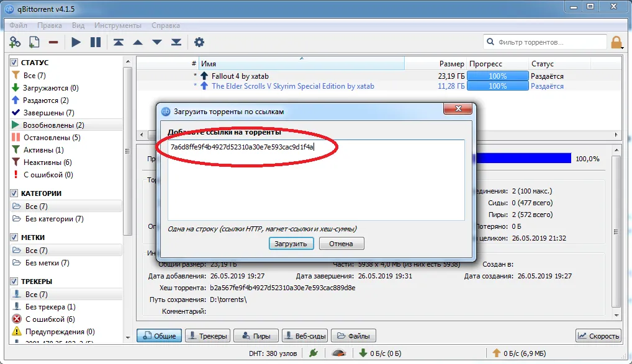The height and width of the screenshot is (364, 632).
Task: Sort torrents by the Прогресс column header
Action: click(x=497, y=64)
